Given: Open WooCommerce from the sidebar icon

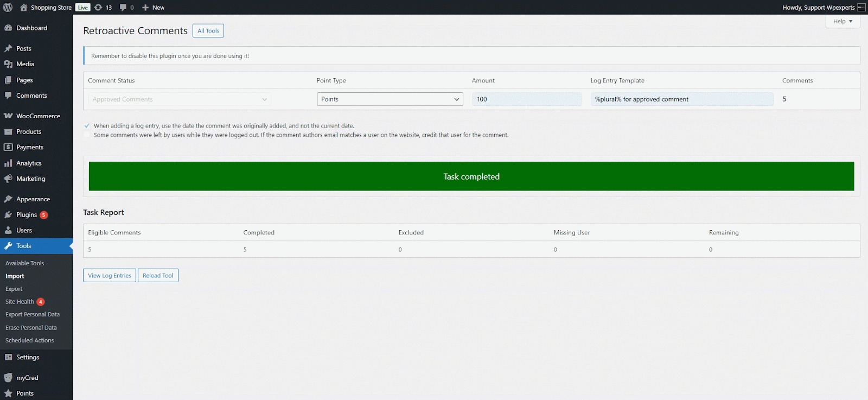Looking at the screenshot, I should [8, 116].
